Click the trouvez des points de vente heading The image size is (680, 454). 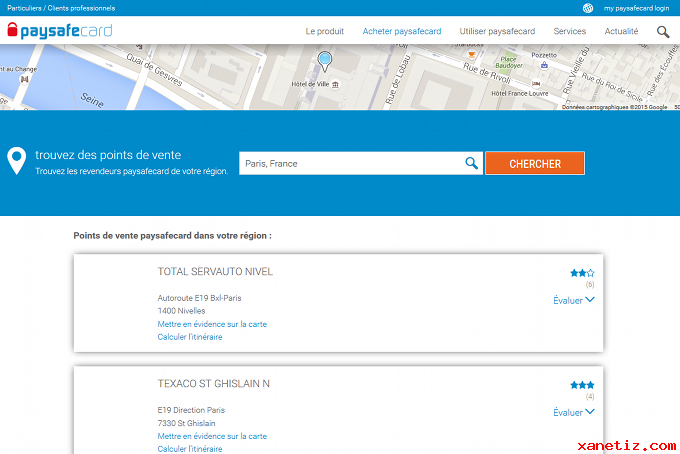coord(108,155)
